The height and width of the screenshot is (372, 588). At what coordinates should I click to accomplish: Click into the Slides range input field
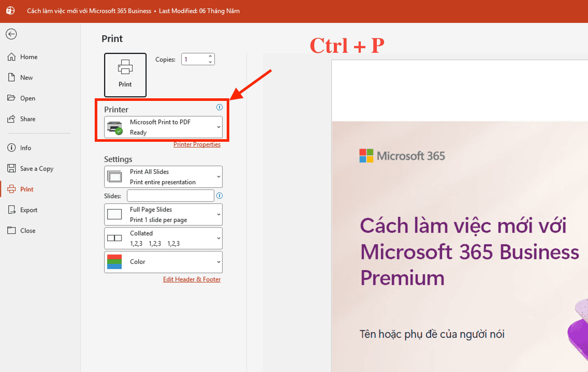(171, 196)
